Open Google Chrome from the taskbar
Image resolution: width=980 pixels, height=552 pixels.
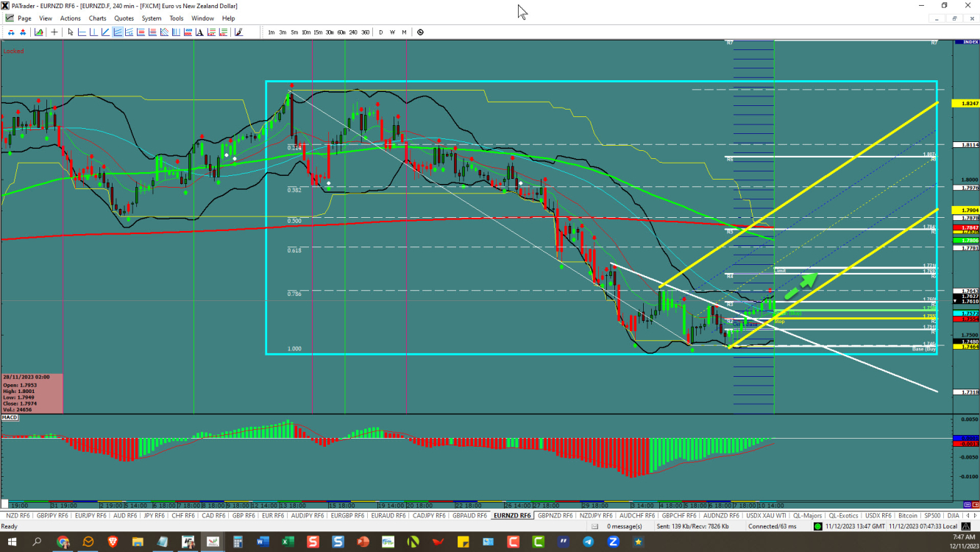[x=63, y=542]
